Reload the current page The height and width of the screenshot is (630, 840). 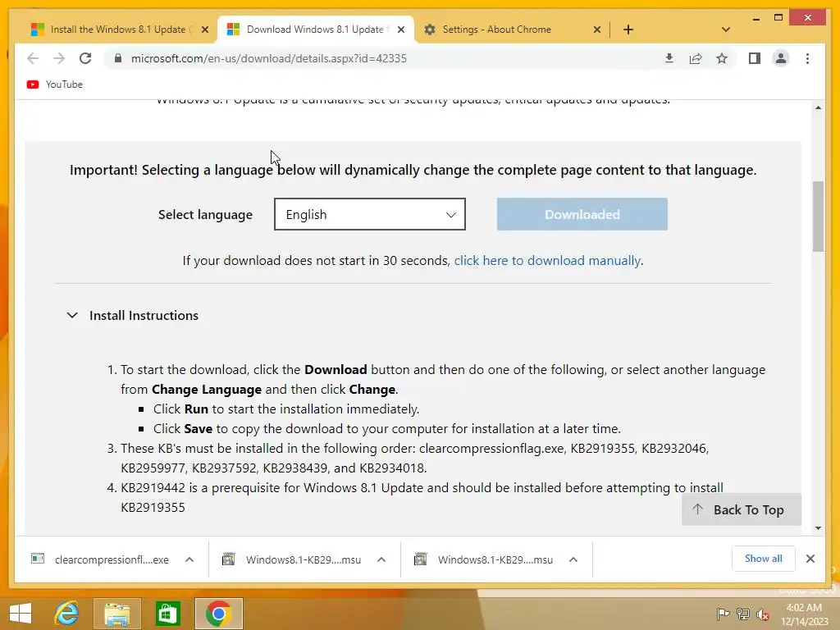pos(85,58)
